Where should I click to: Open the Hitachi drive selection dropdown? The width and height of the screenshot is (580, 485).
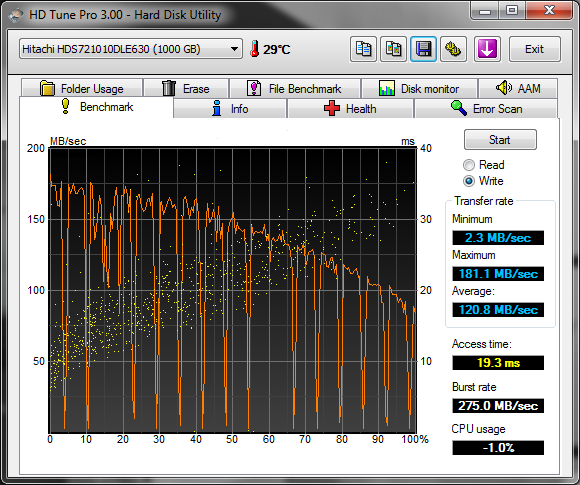click(131, 49)
